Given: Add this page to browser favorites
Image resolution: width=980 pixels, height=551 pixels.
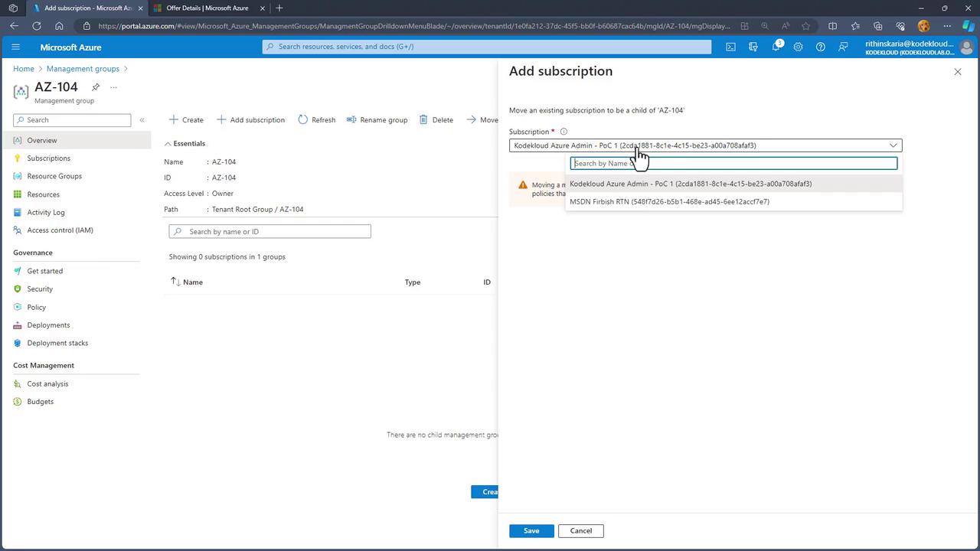Looking at the screenshot, I should (805, 26).
